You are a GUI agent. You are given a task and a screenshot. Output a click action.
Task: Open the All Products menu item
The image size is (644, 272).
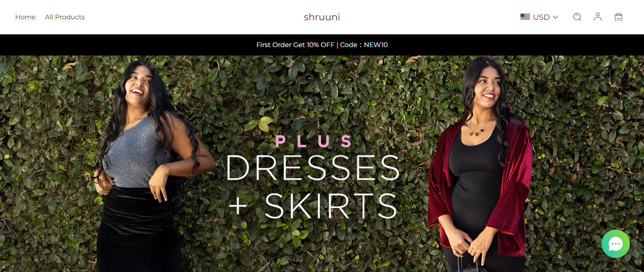coord(65,17)
